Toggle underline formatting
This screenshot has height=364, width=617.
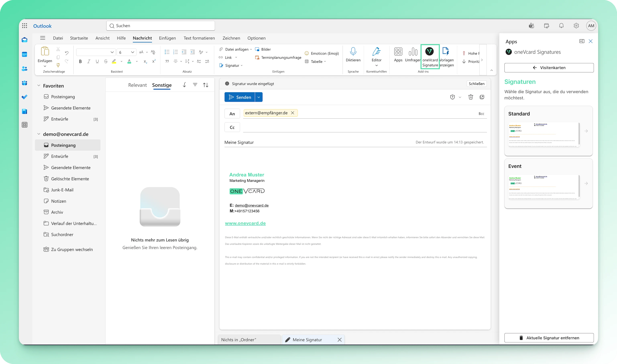pos(97,62)
